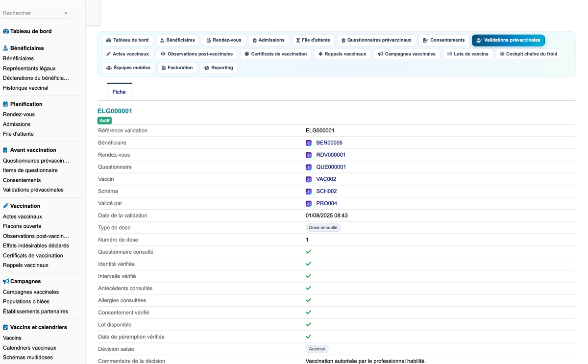Follow the QUE000001 questionnaire link
This screenshot has width=588, height=364.
(331, 167)
